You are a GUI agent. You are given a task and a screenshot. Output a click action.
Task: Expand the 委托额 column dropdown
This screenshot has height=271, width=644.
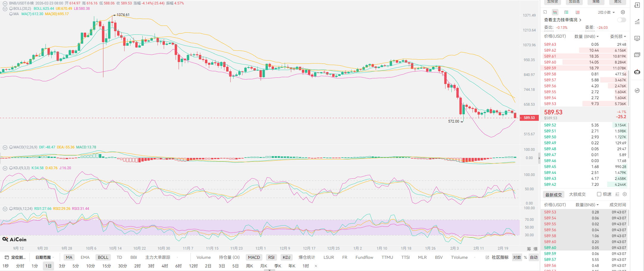pos(618,37)
